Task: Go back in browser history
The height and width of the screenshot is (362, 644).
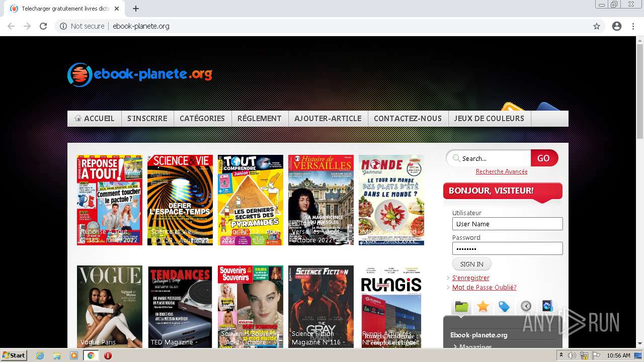Action: (11, 26)
